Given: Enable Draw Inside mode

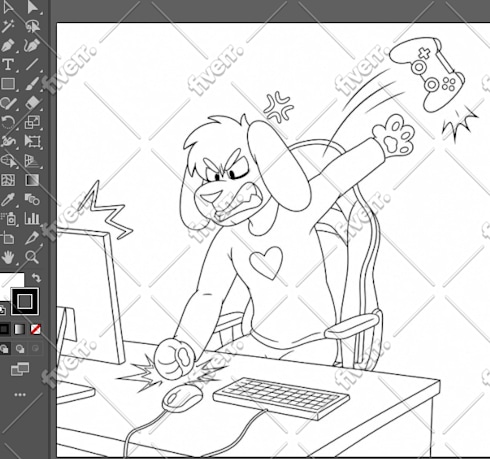Looking at the screenshot, I should click(x=35, y=349).
